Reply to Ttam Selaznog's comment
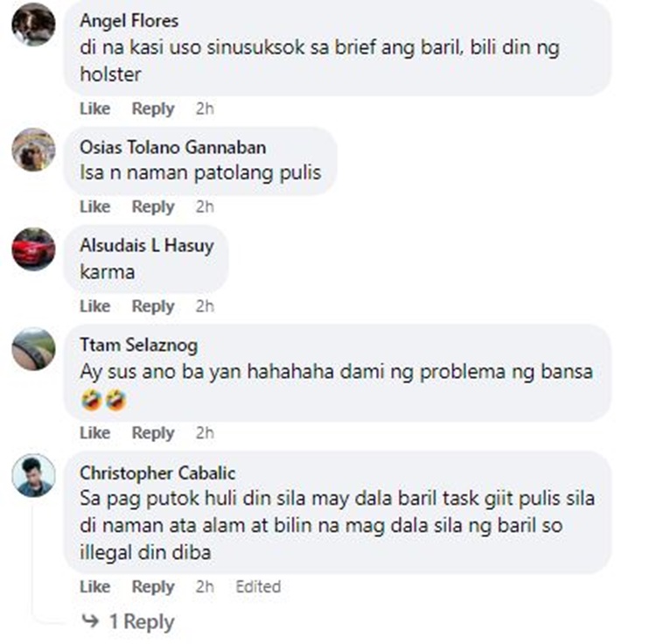The width and height of the screenshot is (656, 644). click(x=153, y=433)
